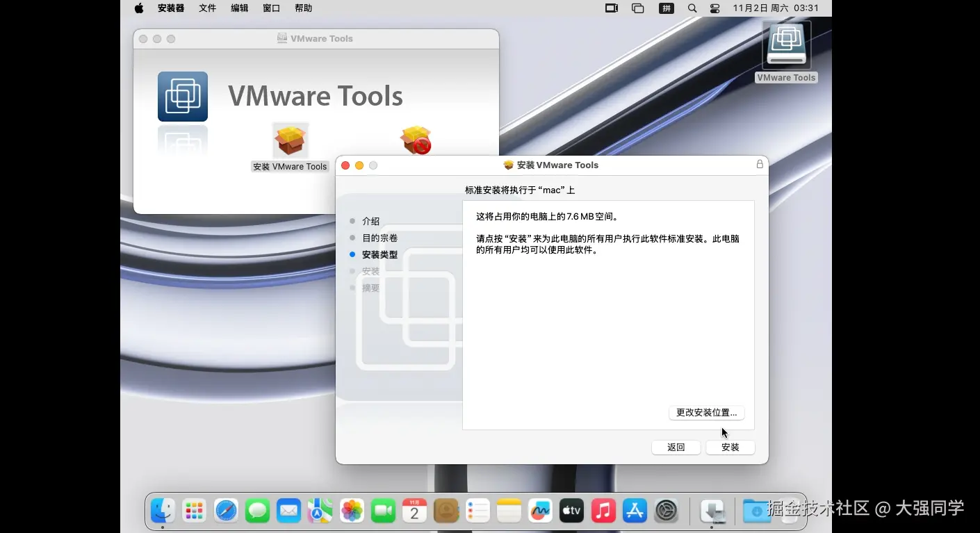Open Contacts from the Dock
The image size is (980, 533).
[446, 511]
